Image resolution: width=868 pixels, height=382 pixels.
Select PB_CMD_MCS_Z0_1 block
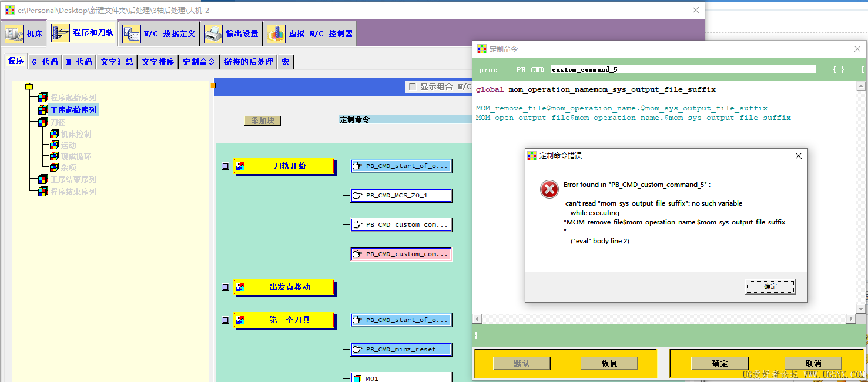pos(401,195)
